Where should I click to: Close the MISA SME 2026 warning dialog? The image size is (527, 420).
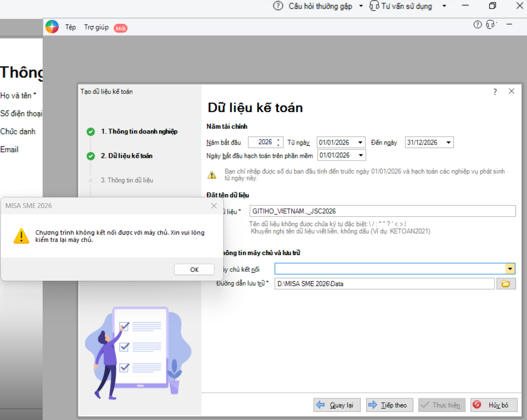(x=214, y=206)
